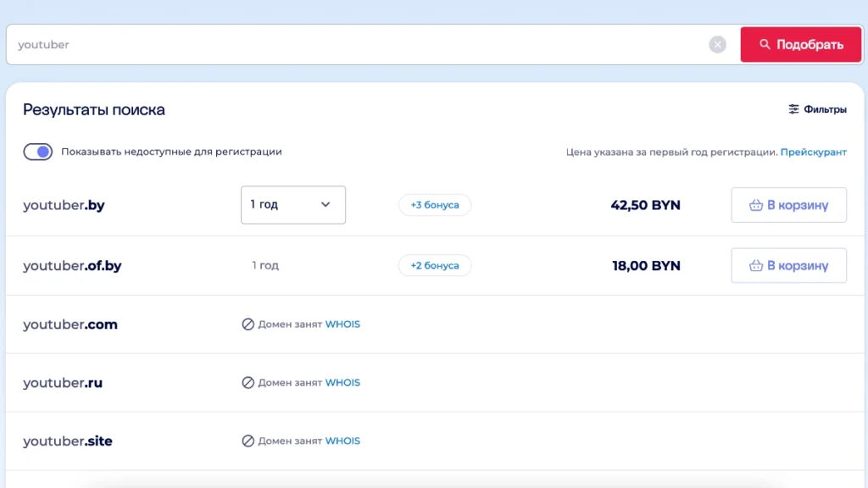Image resolution: width=868 pixels, height=488 pixels.
Task: Click the Подобрать search button
Action: 800,44
